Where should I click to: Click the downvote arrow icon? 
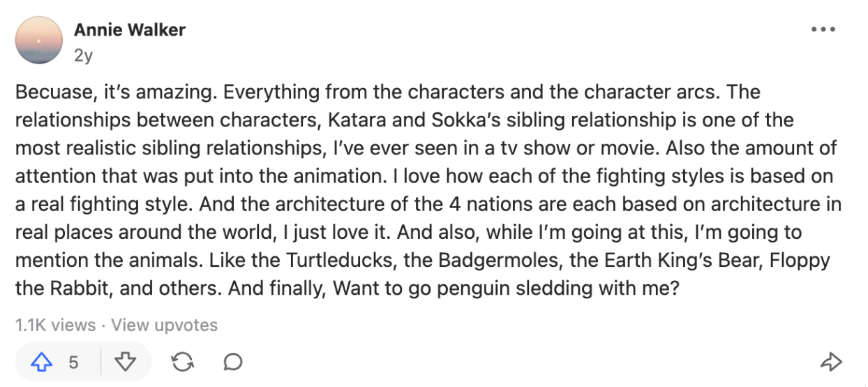125,362
